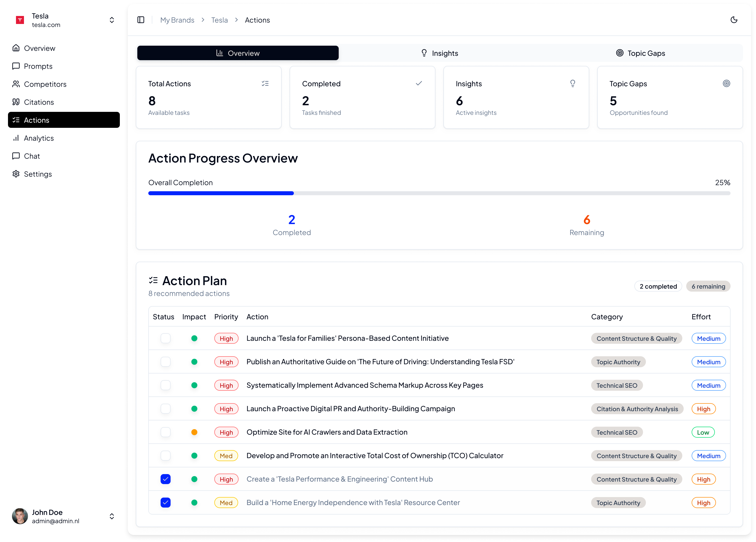Click the Tesla brand logo
Image resolution: width=756 pixels, height=542 pixels.
(x=20, y=20)
